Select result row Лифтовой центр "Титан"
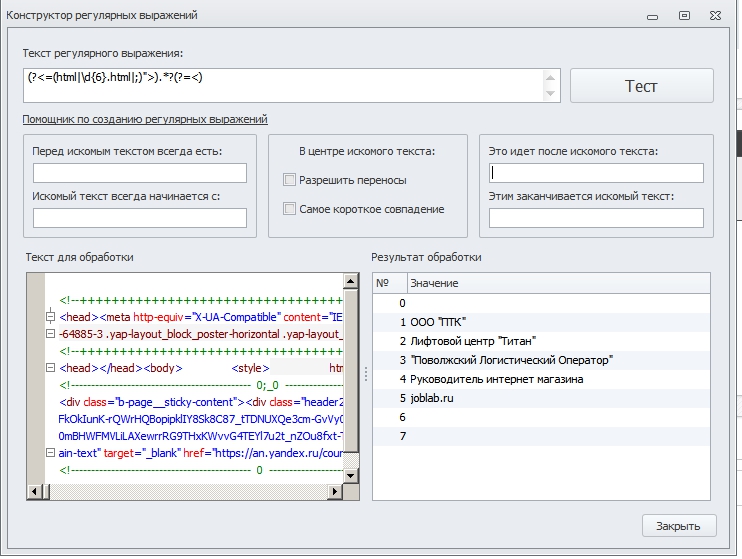Viewport: 742px width, 559px height. point(541,341)
